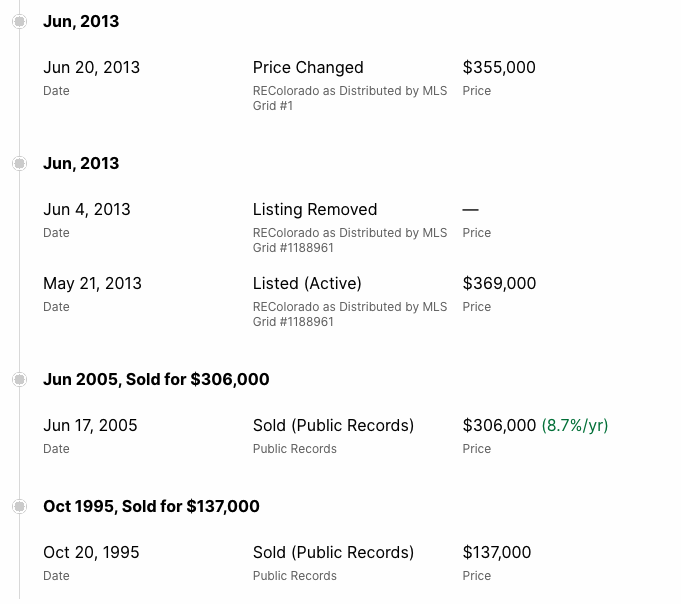The height and width of the screenshot is (604, 681).
Task: Click the Oct 20, 1995 sale date
Action: click(91, 553)
